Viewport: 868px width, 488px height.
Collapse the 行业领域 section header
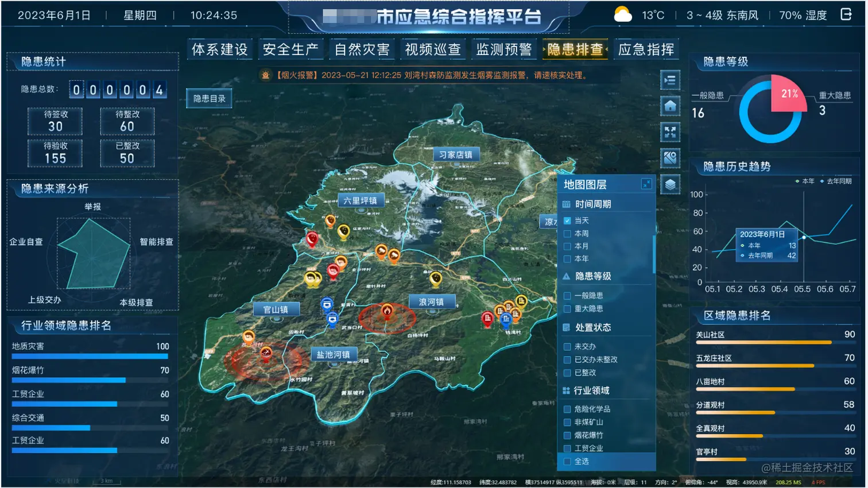tap(606, 390)
